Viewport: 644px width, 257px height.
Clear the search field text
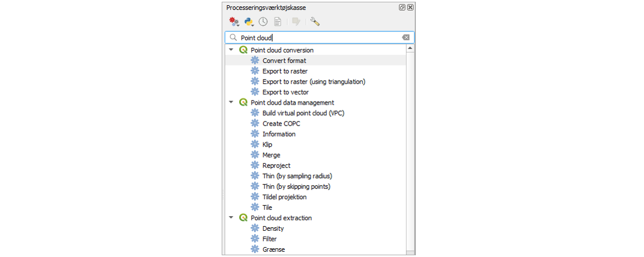(405, 37)
